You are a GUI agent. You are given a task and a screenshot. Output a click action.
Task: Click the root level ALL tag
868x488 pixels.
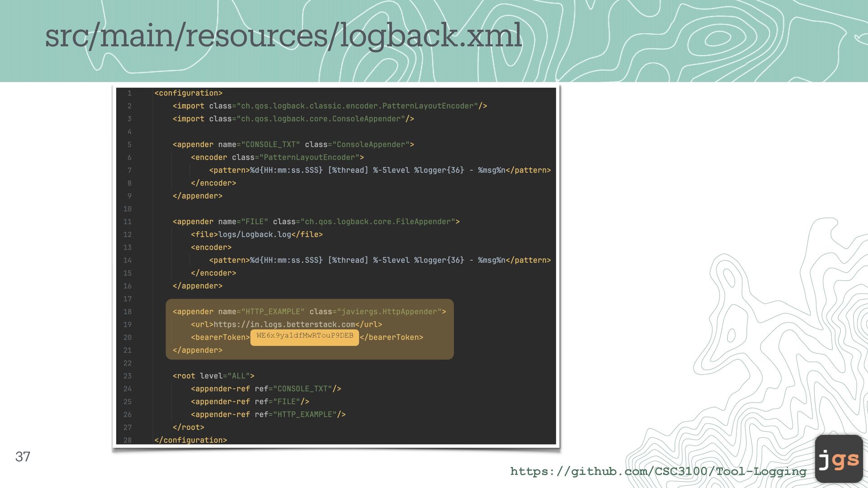click(213, 376)
